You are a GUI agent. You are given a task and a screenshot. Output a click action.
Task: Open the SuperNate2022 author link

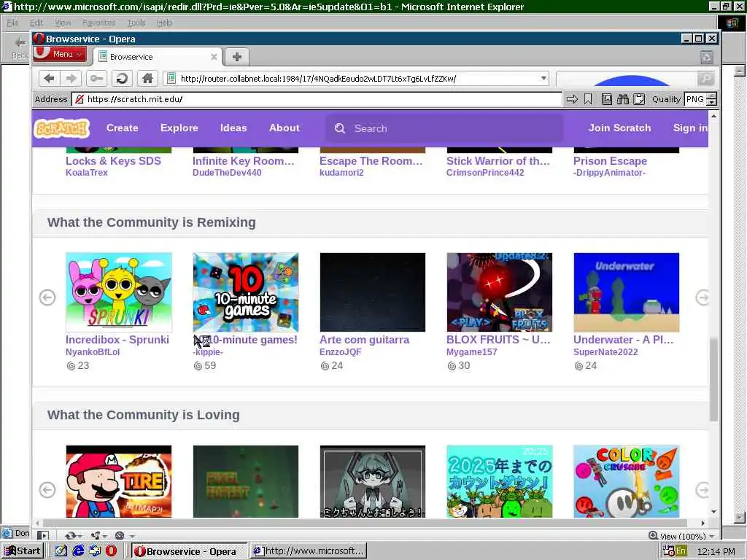click(x=605, y=352)
